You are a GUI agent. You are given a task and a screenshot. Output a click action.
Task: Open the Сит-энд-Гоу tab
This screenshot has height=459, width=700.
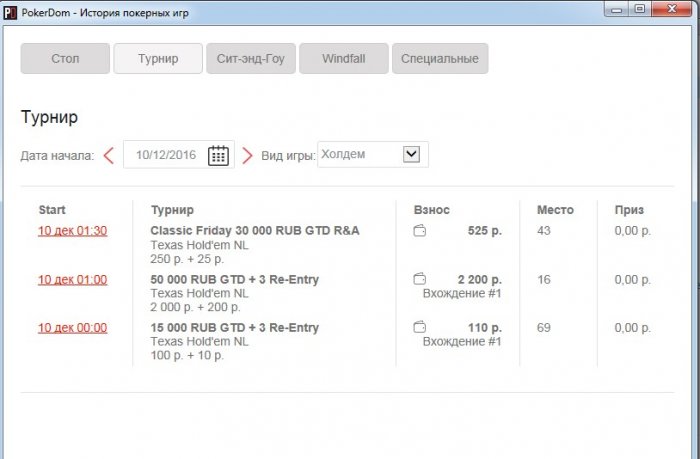[x=251, y=58]
